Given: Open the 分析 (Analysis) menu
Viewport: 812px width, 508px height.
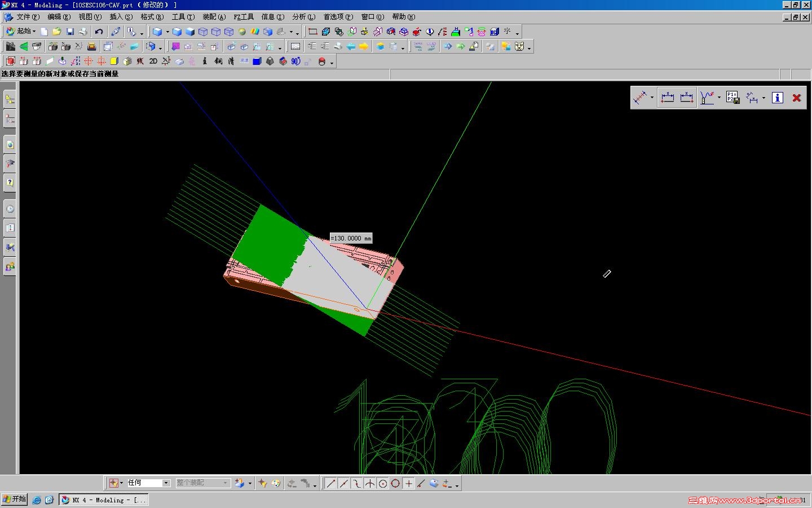Looking at the screenshot, I should (x=303, y=17).
